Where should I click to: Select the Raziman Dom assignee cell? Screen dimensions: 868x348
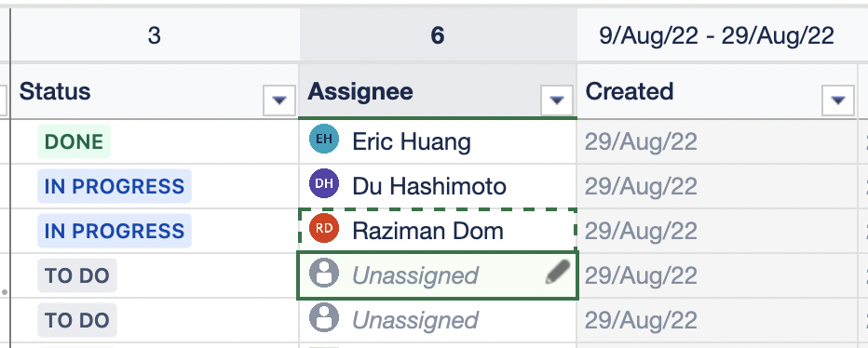tap(438, 231)
